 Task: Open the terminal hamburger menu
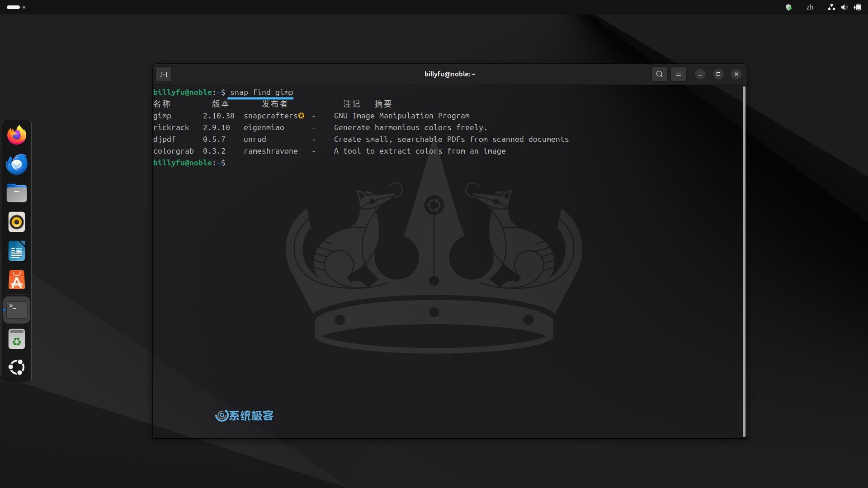click(x=678, y=74)
